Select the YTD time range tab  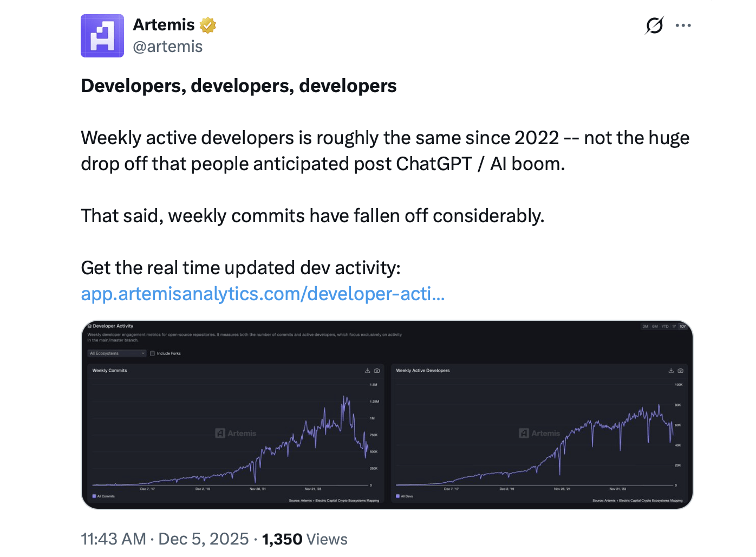pos(664,327)
